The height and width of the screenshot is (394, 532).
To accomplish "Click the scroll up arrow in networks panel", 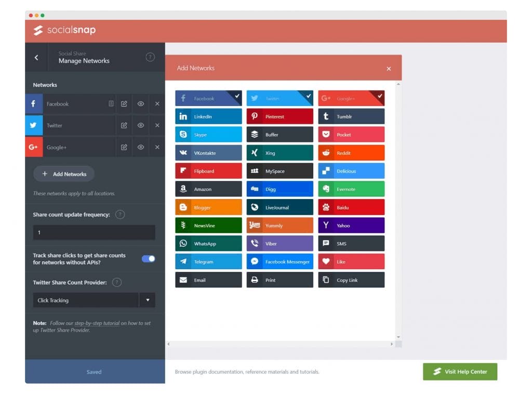I will click(398, 84).
